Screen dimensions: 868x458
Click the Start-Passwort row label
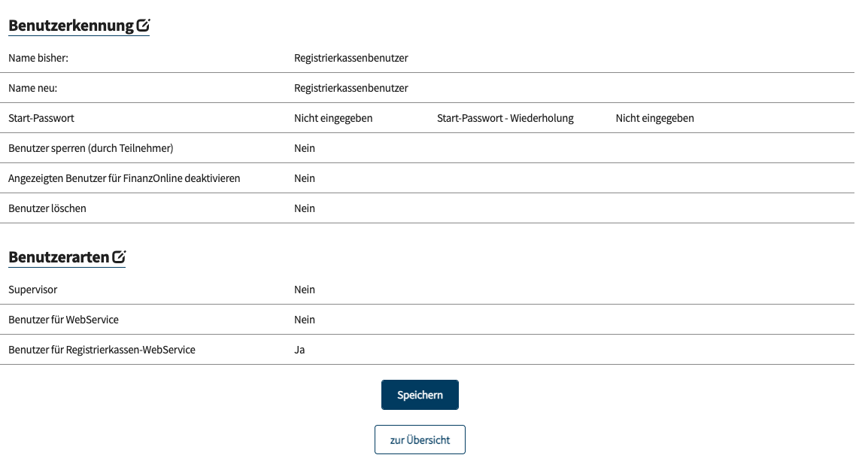click(41, 118)
